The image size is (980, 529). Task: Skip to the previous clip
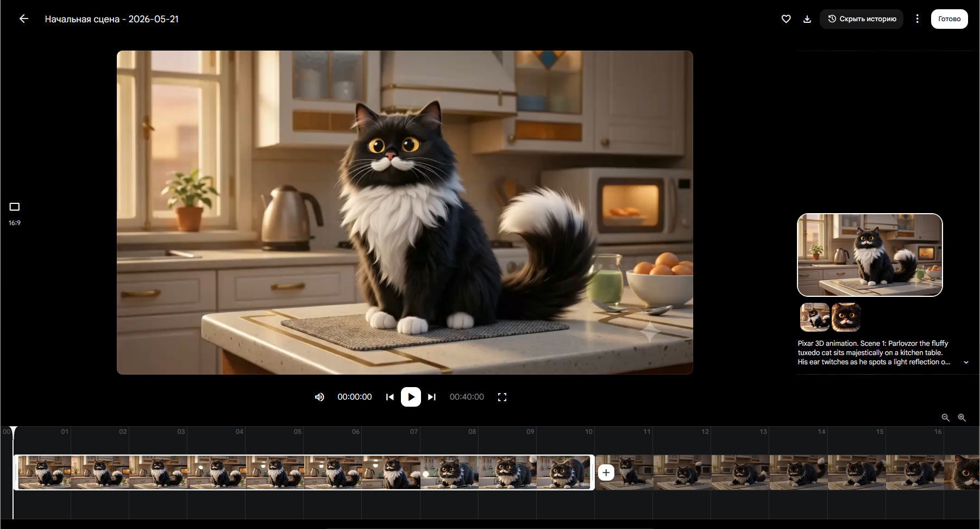390,397
